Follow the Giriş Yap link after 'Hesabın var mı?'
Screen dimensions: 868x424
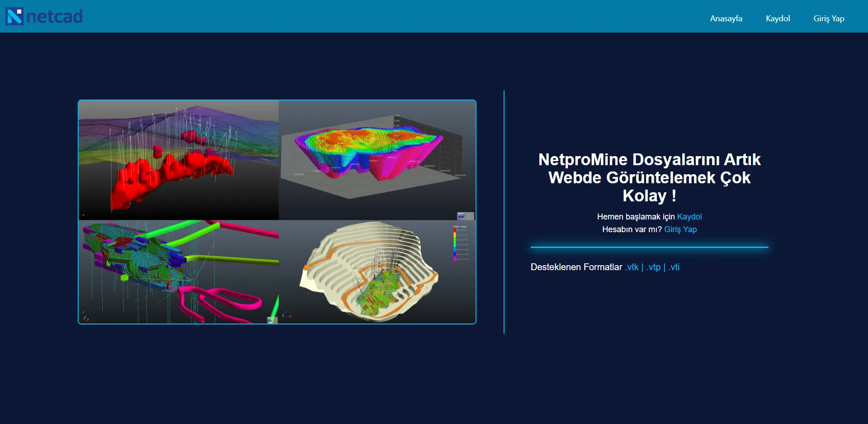pyautogui.click(x=680, y=229)
